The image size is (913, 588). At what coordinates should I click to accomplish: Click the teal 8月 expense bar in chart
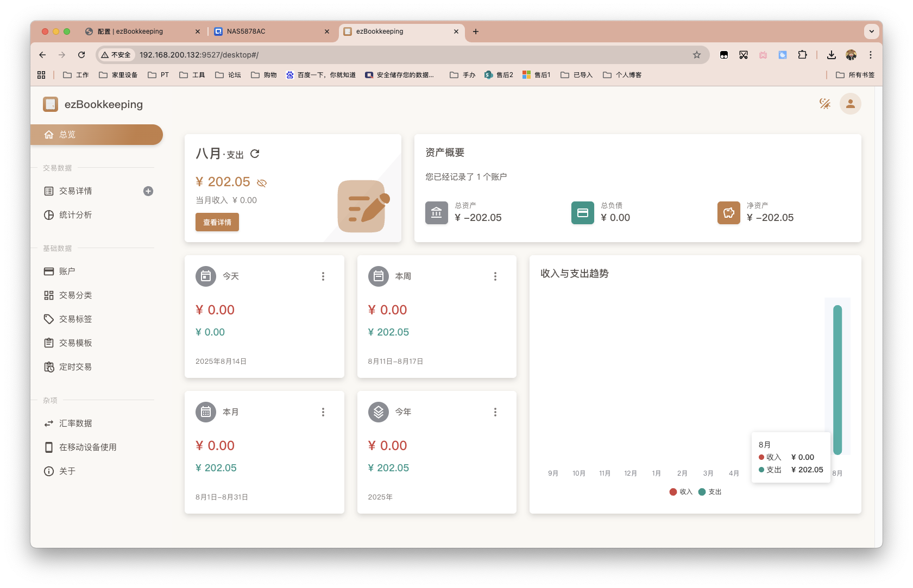[x=838, y=380]
